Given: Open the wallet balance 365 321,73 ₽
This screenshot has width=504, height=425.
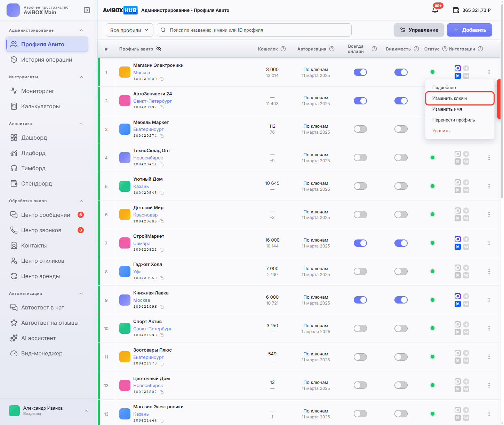Looking at the screenshot, I should click(472, 10).
